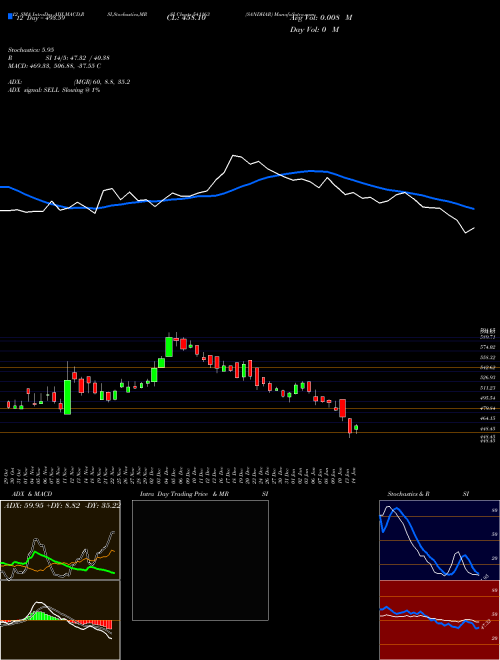The width and height of the screenshot is (500, 660).
Task: Click the Stochastics: 5.95 reading
Action: 32,50
